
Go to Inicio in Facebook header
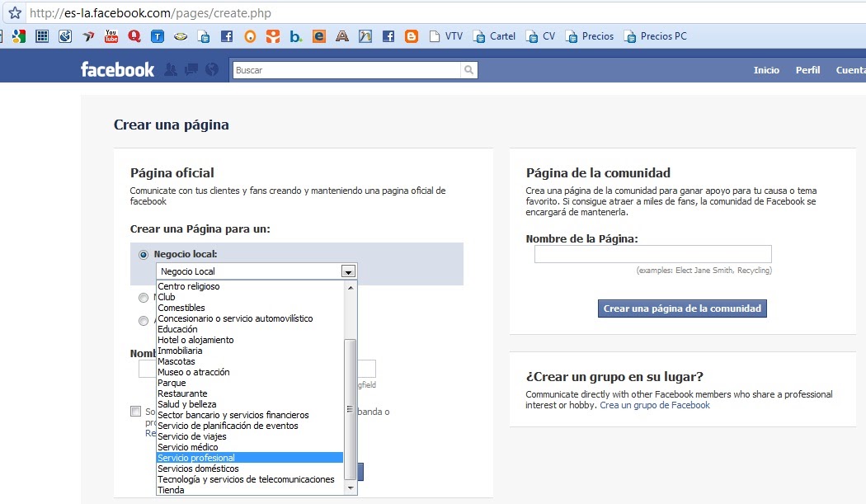[766, 70]
